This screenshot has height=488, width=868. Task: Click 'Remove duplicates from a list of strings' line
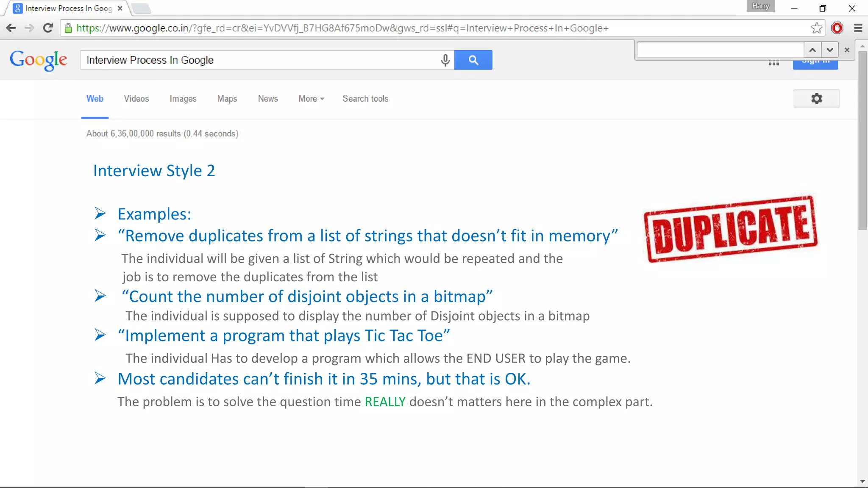tap(368, 236)
